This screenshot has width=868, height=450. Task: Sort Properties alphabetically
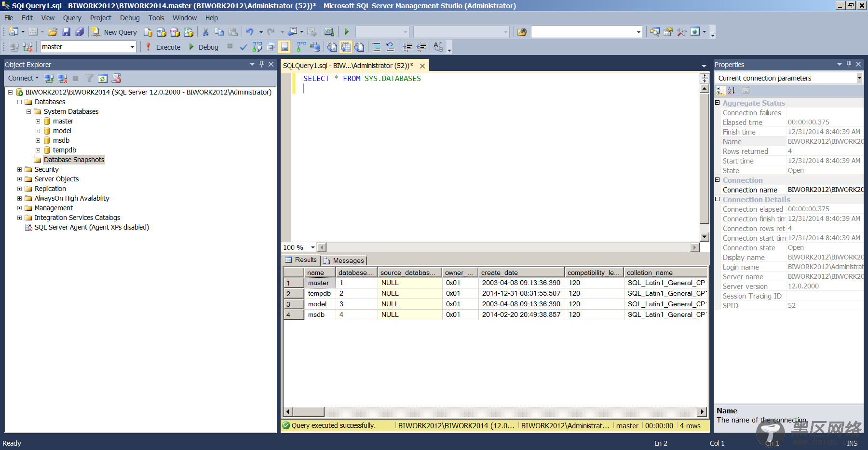tap(732, 91)
